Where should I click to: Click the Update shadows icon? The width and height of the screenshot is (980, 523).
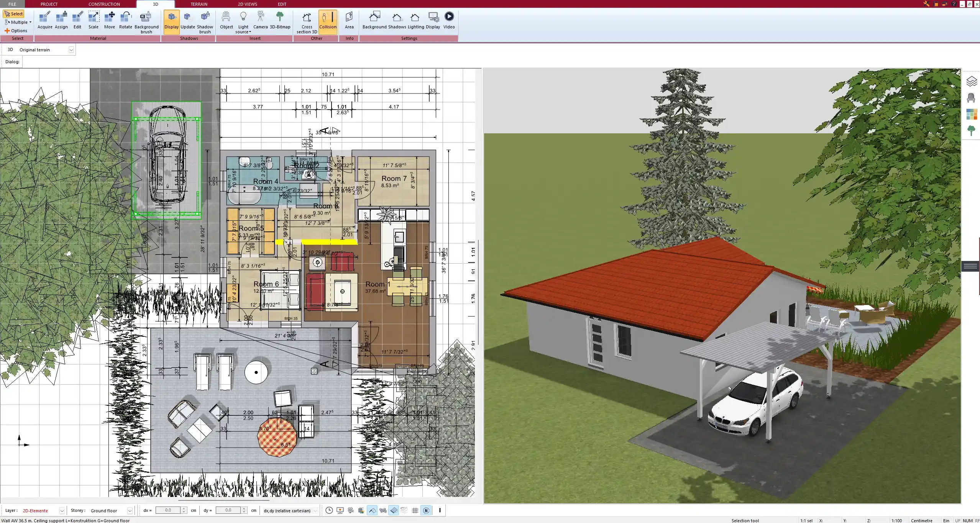pyautogui.click(x=188, y=21)
